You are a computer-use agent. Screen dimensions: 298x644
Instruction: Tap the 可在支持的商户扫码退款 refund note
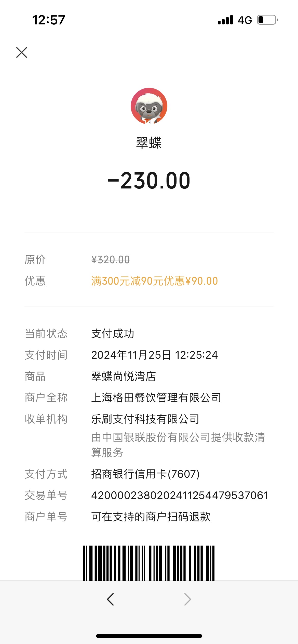pos(151,517)
